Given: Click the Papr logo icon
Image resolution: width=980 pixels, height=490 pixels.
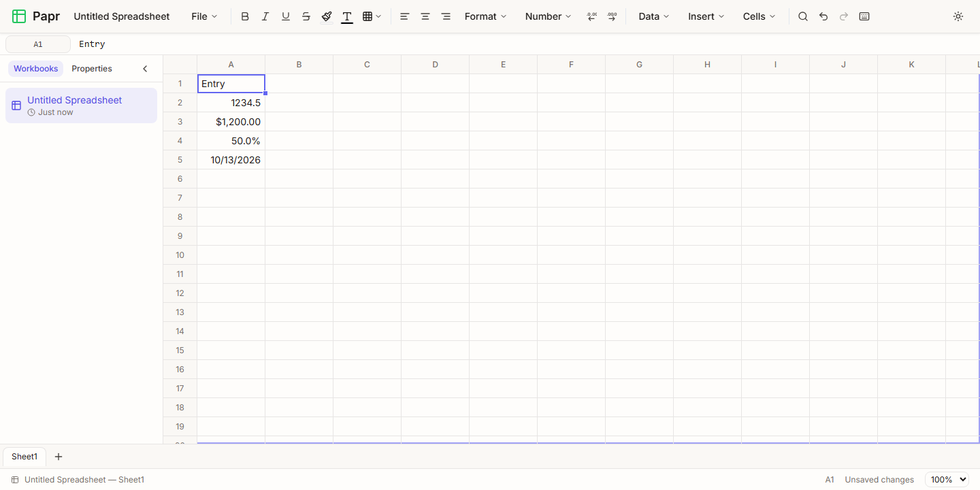Looking at the screenshot, I should pos(19,16).
